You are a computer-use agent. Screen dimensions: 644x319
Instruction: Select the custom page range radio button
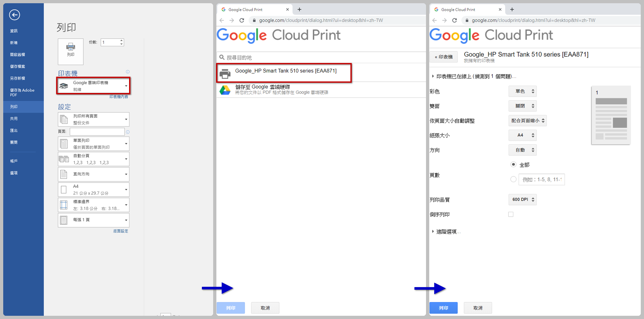pyautogui.click(x=513, y=179)
